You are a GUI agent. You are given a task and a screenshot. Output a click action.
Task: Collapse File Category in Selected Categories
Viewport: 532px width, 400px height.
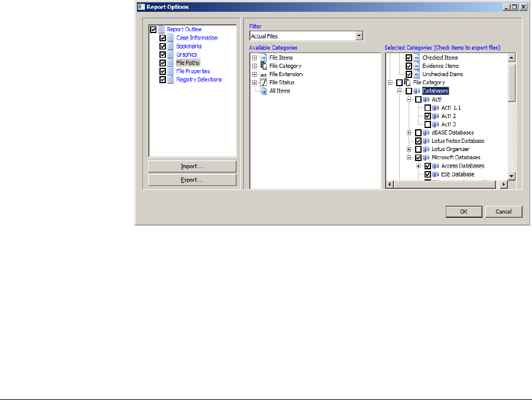[390, 83]
